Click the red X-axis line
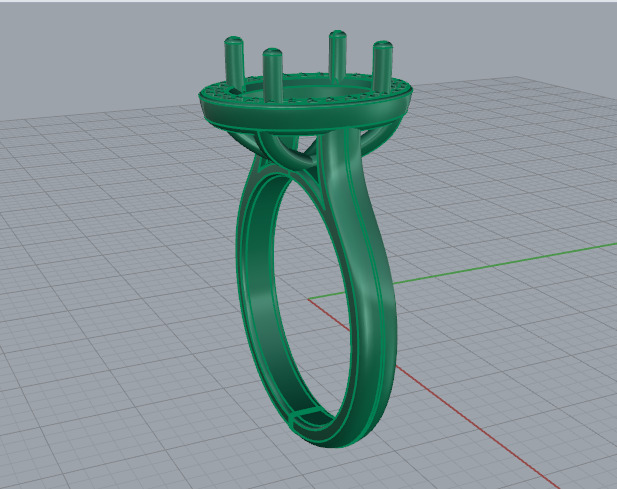The image size is (617, 489). click(476, 427)
